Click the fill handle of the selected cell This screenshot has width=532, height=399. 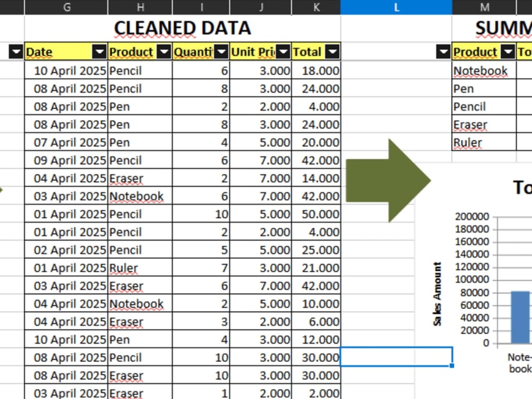452,365
